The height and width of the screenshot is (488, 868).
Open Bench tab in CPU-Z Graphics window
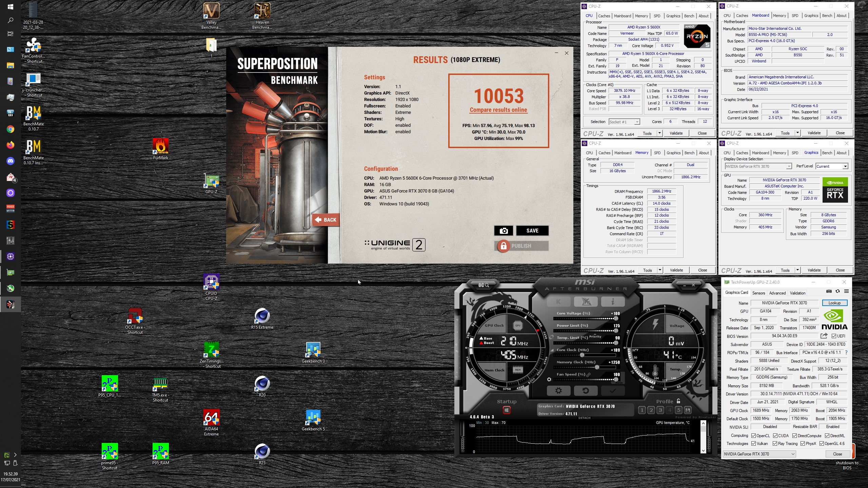827,153
